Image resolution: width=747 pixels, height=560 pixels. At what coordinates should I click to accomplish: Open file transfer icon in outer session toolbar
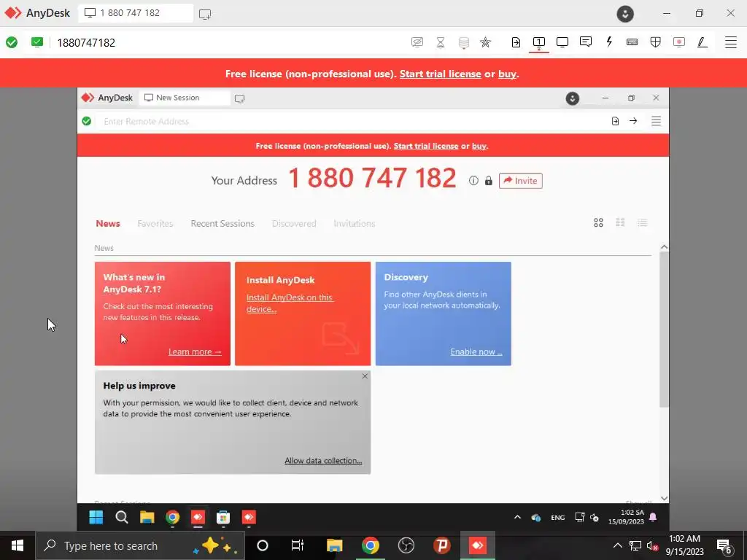pos(516,42)
